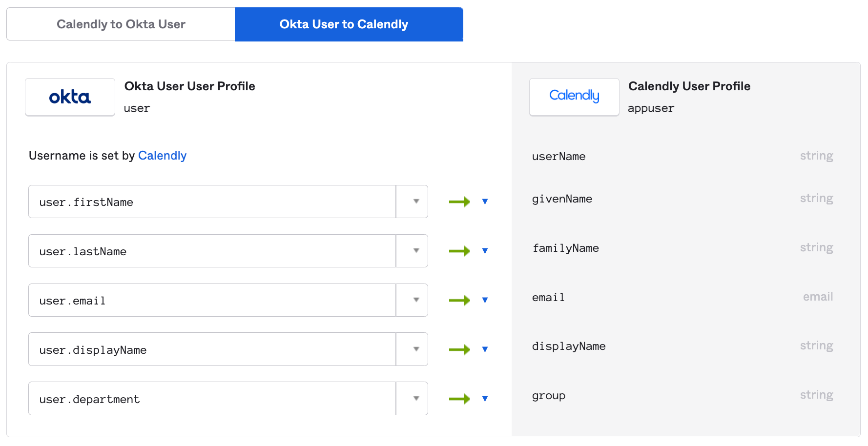Expand the user.department attribute dropdown

[x=416, y=399]
